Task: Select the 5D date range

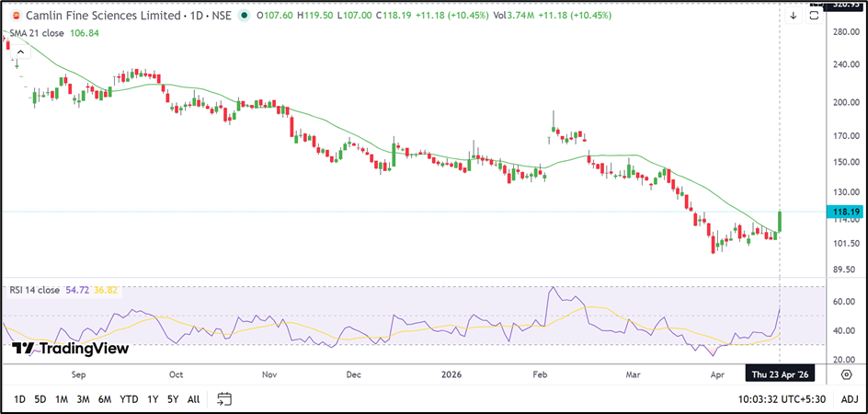Action: coord(40,398)
